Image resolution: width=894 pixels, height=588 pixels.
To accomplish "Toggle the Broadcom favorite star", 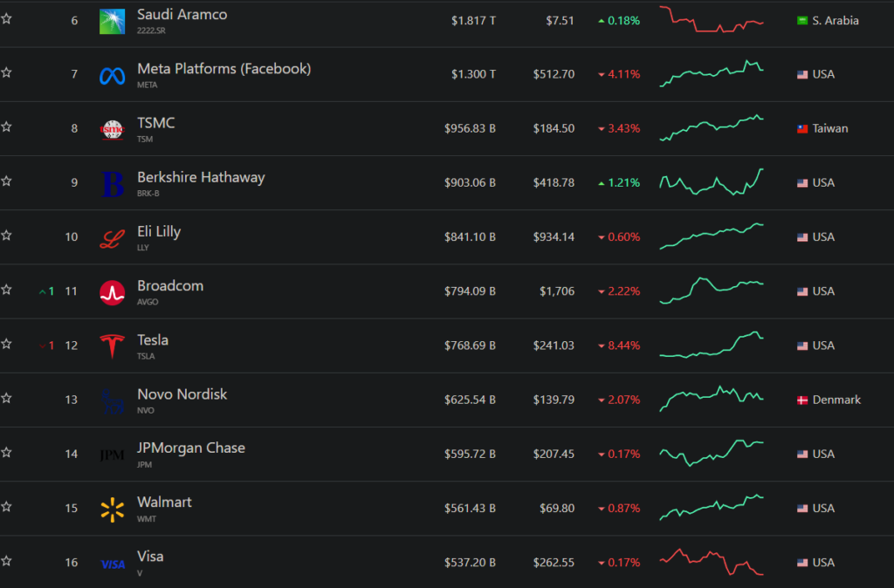I will pyautogui.click(x=6, y=290).
